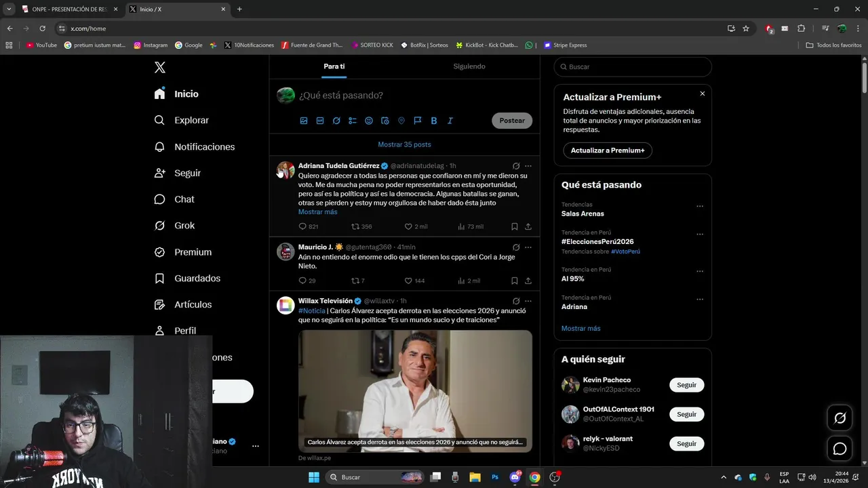This screenshot has width=868, height=488.
Task: Open Photoshop from taskbar
Action: [495, 477]
